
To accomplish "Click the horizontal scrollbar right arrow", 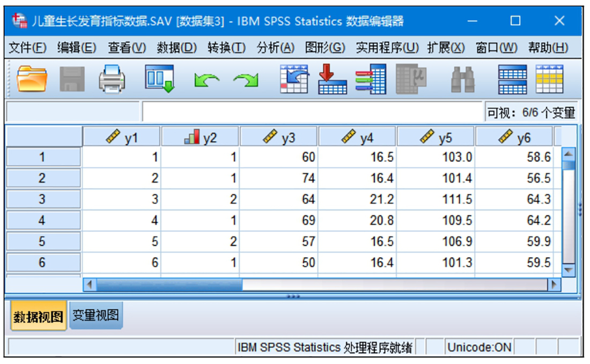I will click(554, 285).
